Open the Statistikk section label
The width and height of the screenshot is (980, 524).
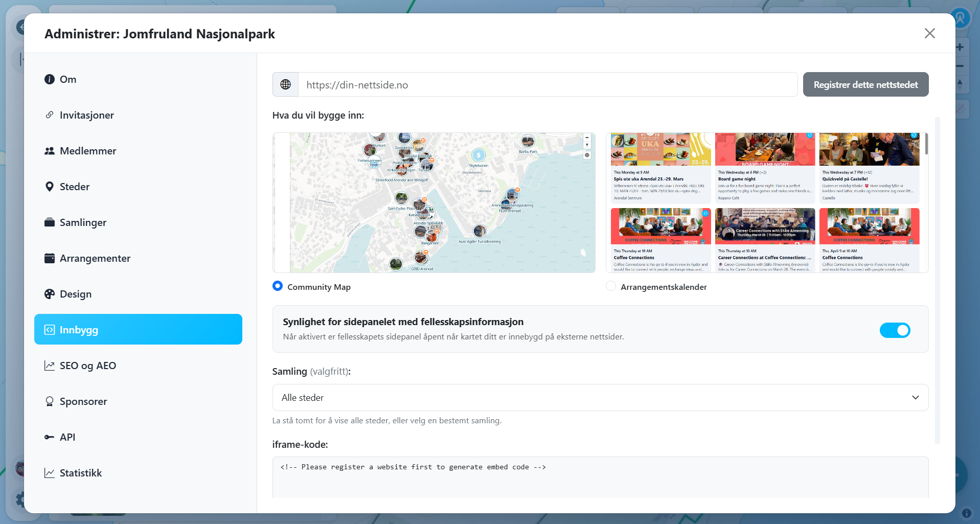(x=81, y=473)
